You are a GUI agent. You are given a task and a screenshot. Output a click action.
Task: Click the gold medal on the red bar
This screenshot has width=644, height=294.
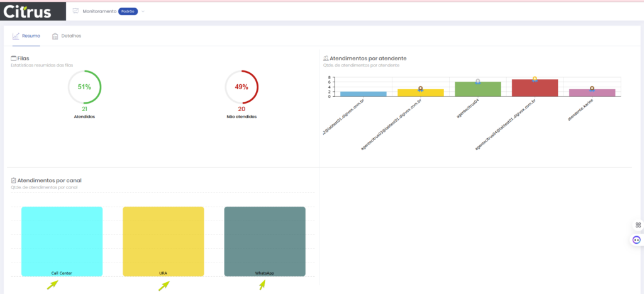535,79
